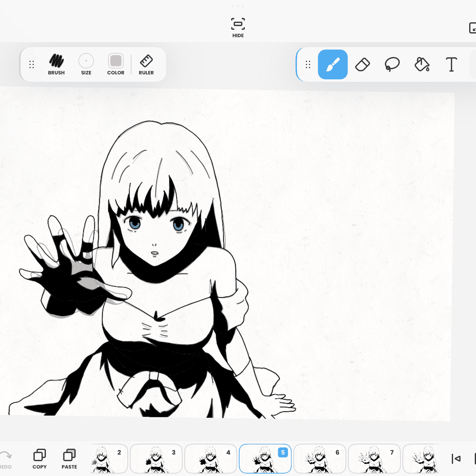Viewport: 476px width, 476px height.
Task: Open the Brush picker
Action: pyautogui.click(x=56, y=64)
